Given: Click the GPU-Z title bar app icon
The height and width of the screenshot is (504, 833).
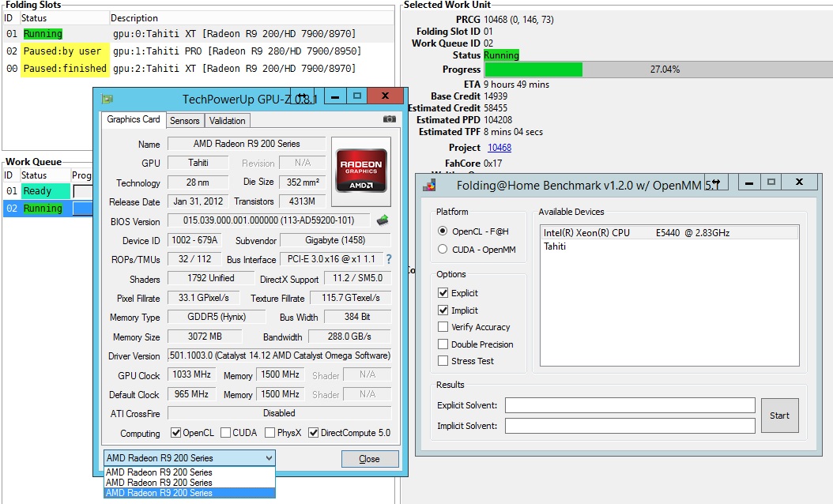Looking at the screenshot, I should click(x=107, y=99).
